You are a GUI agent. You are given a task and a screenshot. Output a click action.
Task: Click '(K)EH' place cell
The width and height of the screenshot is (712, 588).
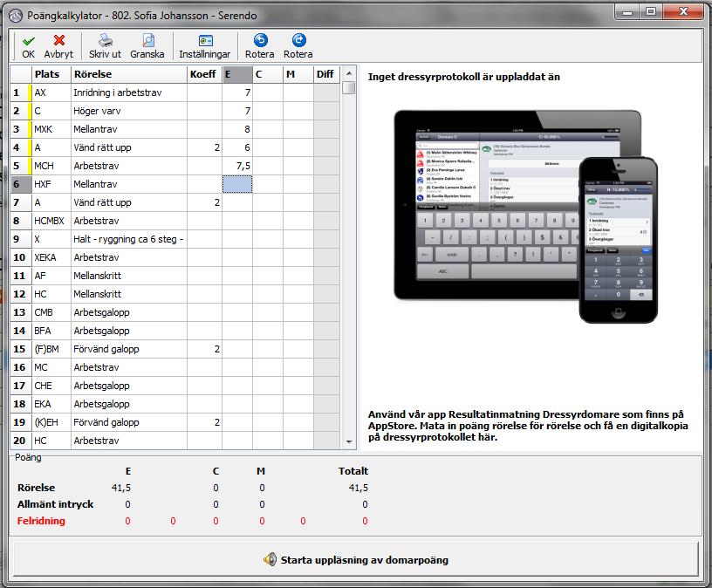click(51, 422)
